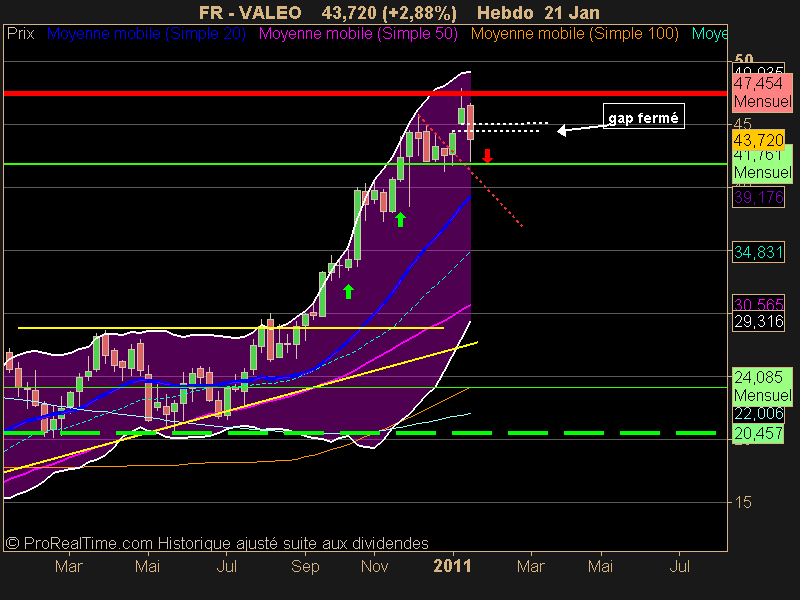Click the "21 Jan" date in the title
The width and height of the screenshot is (800, 600).
[572, 12]
